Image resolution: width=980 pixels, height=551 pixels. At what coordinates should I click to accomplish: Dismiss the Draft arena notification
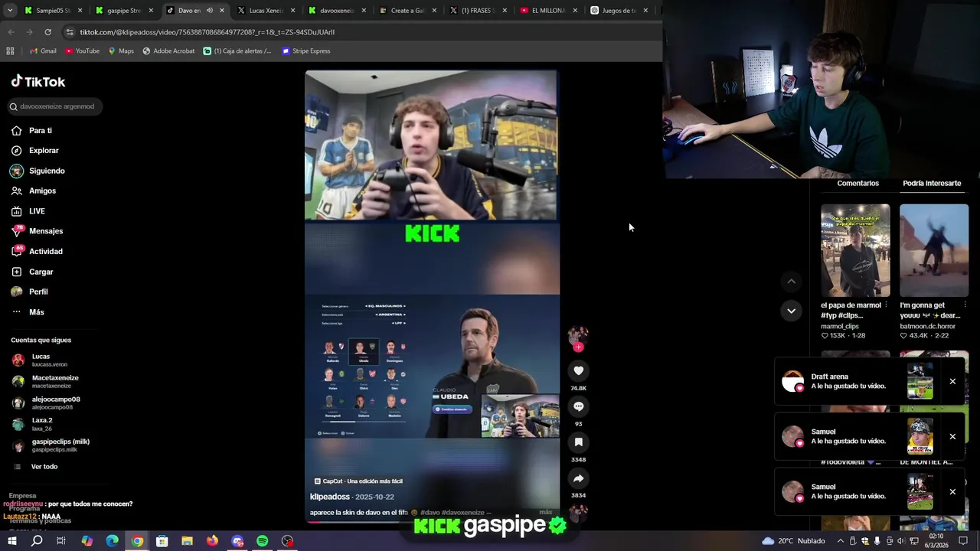click(x=952, y=381)
